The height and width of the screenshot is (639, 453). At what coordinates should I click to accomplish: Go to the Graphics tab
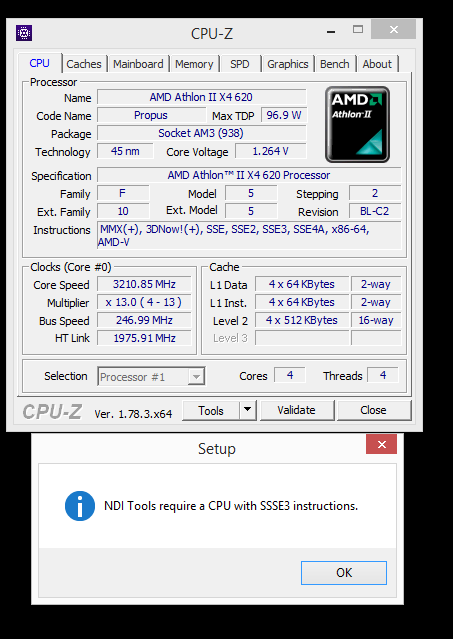[x=288, y=64]
